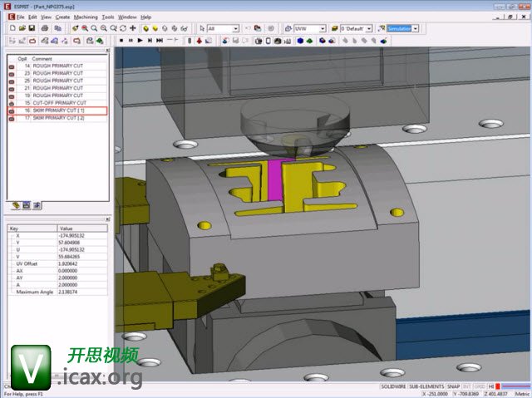Click the UV Offset value 1.820642
Screen dimensions: 532x398
coord(68,263)
